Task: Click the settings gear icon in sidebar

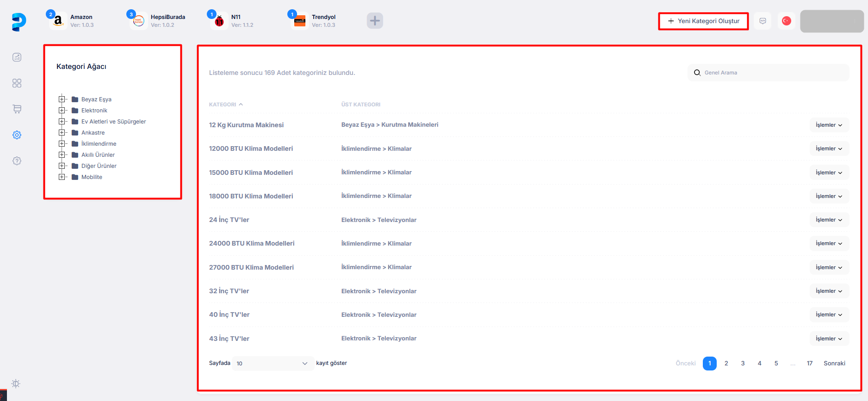Action: coord(17,135)
